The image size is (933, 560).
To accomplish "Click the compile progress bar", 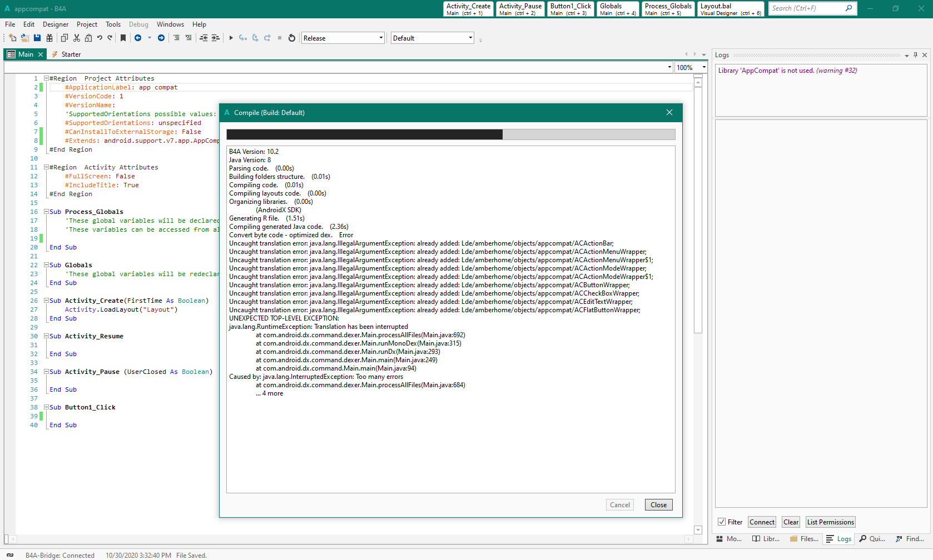I will (x=450, y=134).
